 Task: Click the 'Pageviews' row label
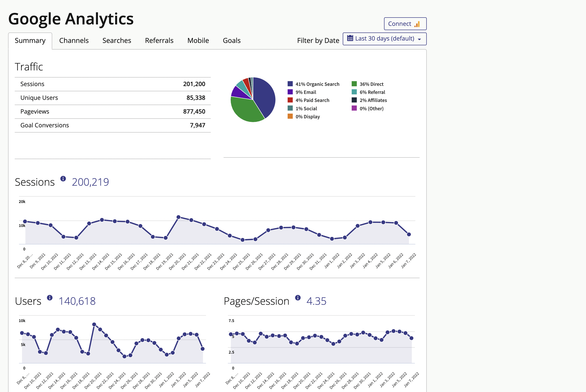(x=35, y=111)
